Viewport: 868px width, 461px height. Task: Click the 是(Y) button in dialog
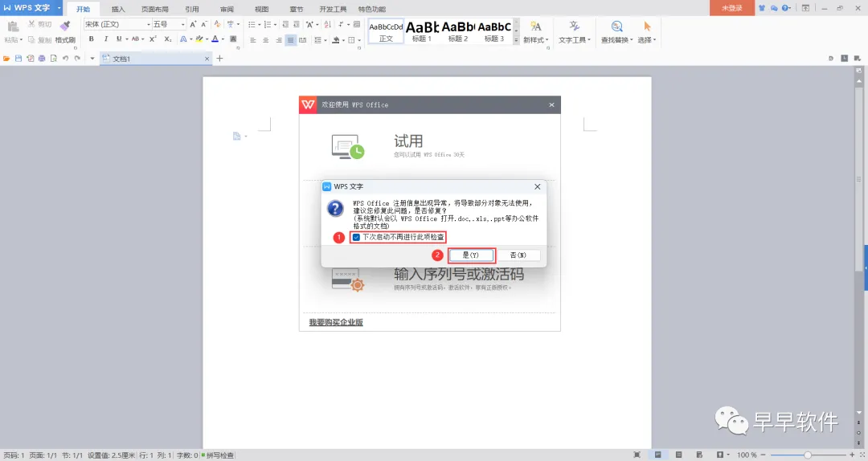470,255
